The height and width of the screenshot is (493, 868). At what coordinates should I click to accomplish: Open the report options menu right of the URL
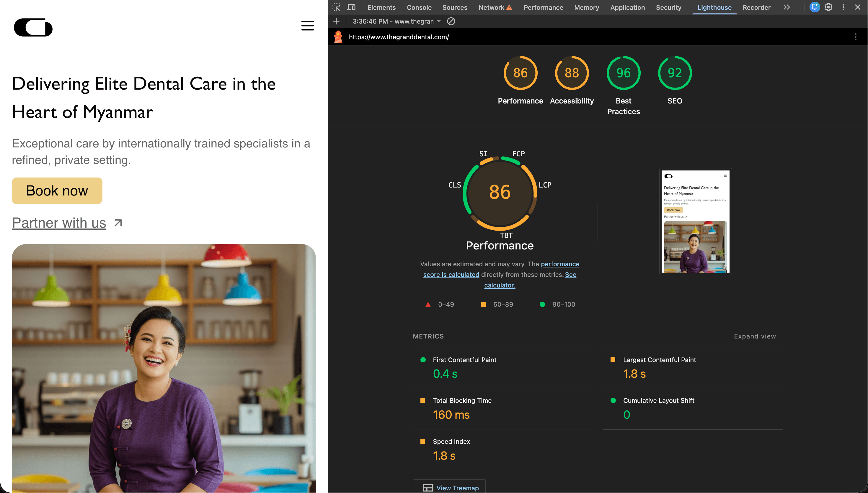click(x=856, y=37)
